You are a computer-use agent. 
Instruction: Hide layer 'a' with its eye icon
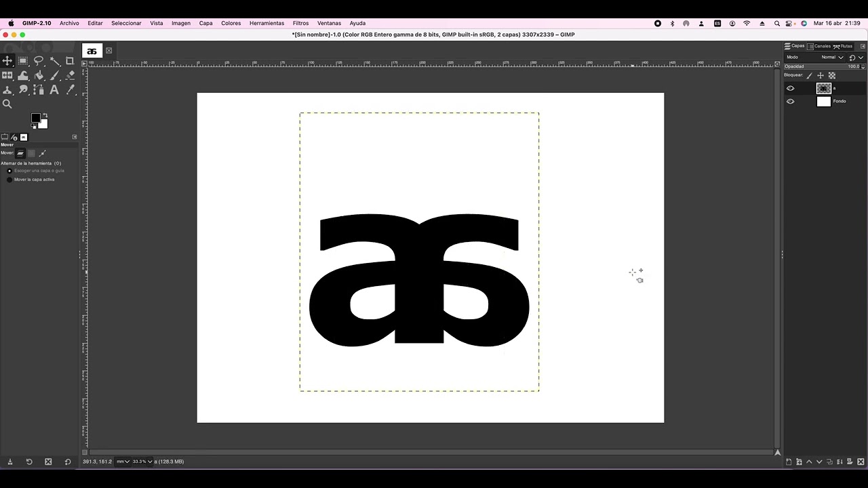pyautogui.click(x=790, y=88)
